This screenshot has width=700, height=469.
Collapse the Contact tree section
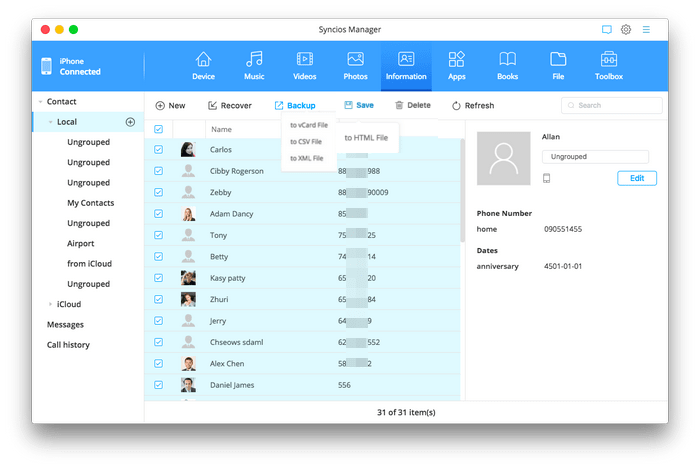pos(40,102)
